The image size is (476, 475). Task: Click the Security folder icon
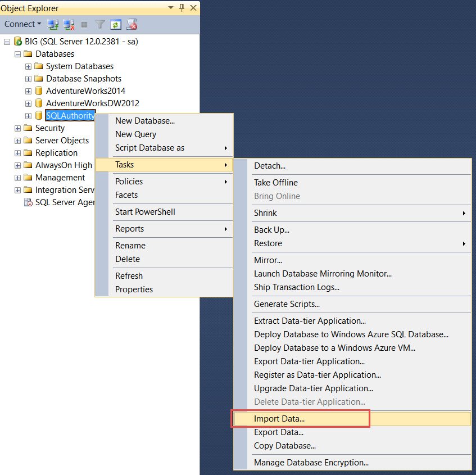(x=28, y=128)
